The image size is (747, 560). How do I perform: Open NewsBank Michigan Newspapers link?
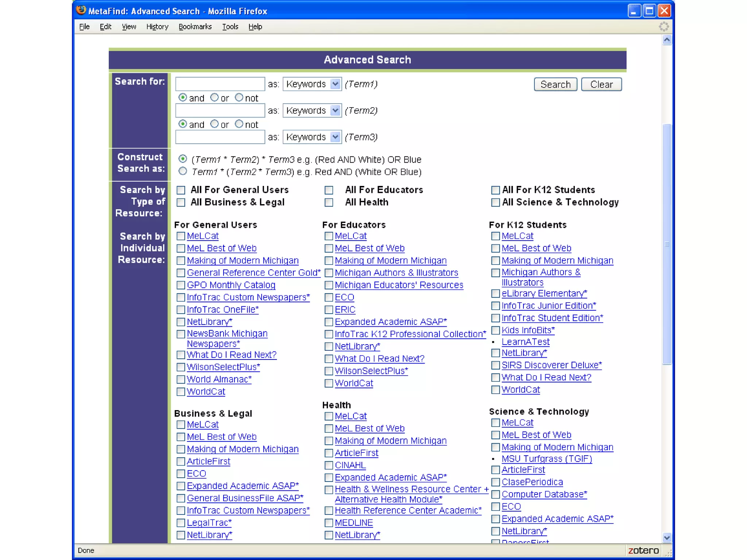click(227, 339)
